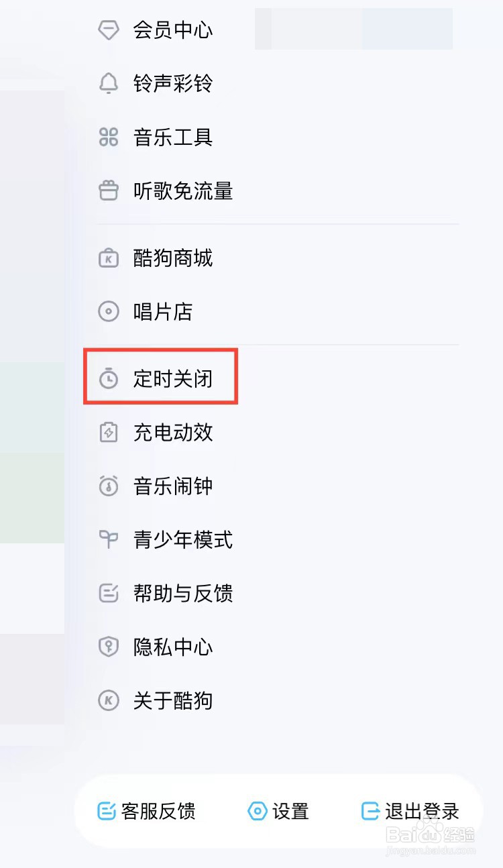Image resolution: width=503 pixels, height=868 pixels.
Task: Click the shield icon for 隐私中心
Action: tap(109, 647)
